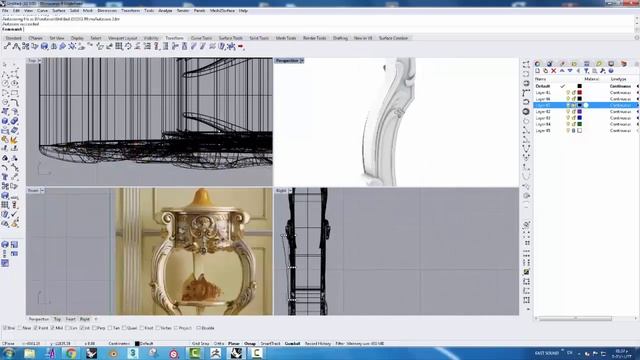Select the Move tool in Transform toolbar

coord(7,47)
